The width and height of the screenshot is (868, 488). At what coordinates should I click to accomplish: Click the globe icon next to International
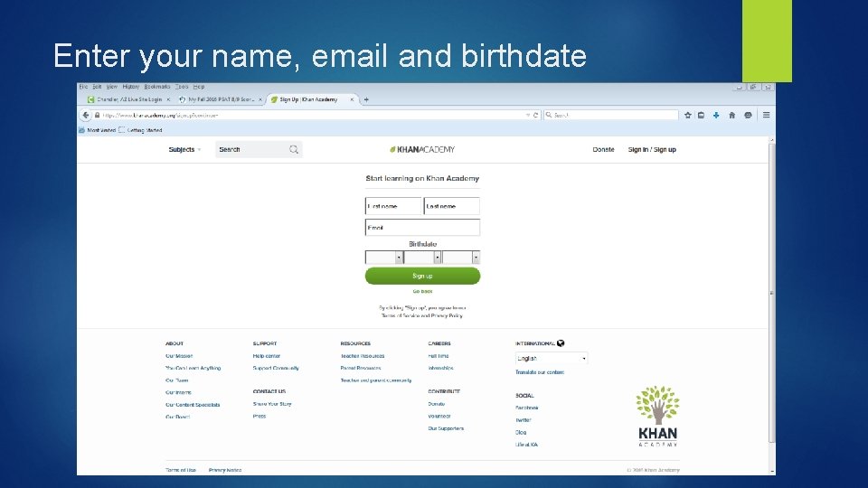pyautogui.click(x=561, y=343)
